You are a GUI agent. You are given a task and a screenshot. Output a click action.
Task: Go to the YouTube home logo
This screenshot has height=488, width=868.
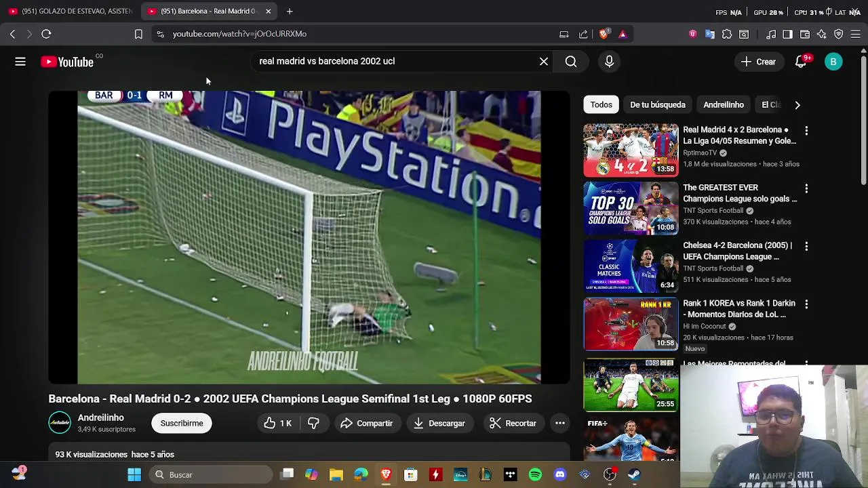pyautogui.click(x=67, y=62)
